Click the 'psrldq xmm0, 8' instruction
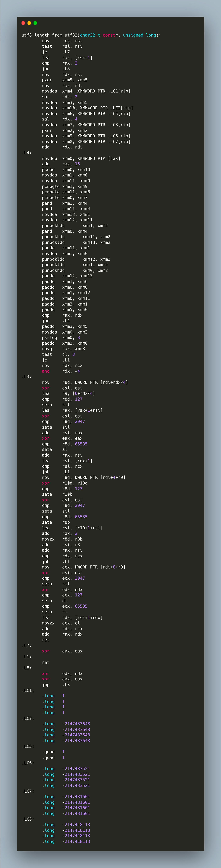This screenshot has height=868, width=221. click(x=61, y=338)
